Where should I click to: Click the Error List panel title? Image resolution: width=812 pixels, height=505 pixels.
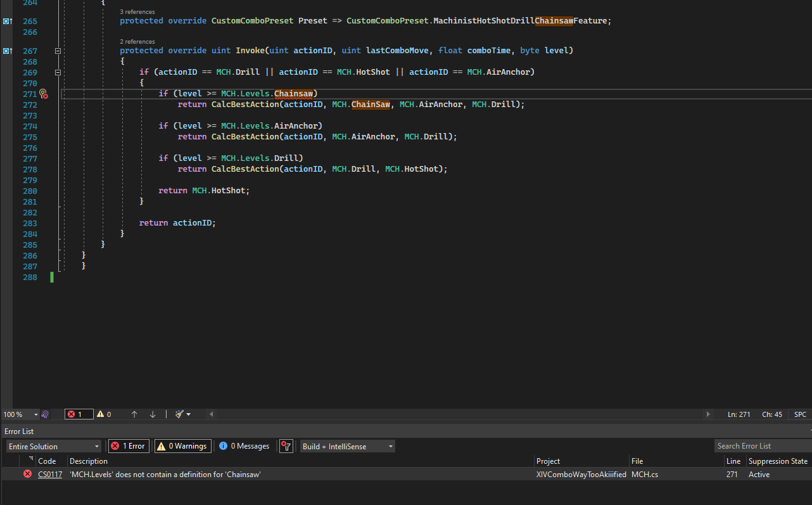click(x=19, y=431)
